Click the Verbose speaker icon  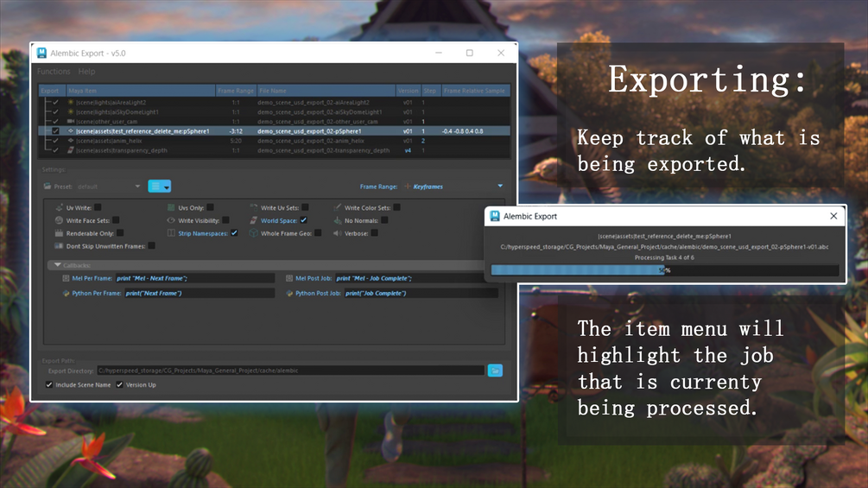coord(337,233)
